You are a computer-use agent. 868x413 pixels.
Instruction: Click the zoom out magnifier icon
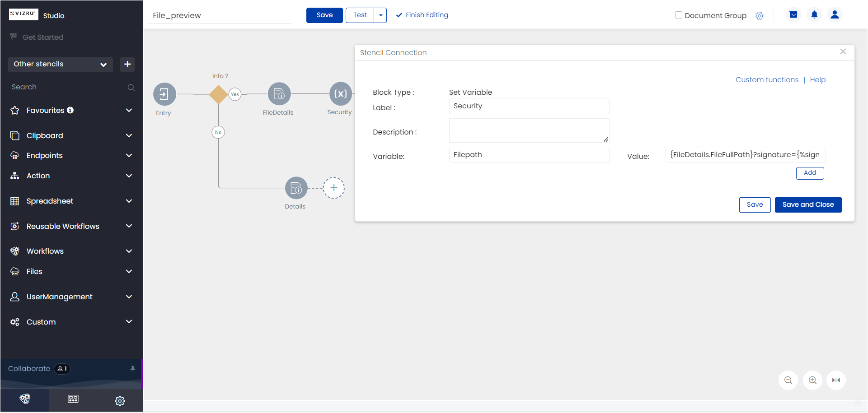788,380
